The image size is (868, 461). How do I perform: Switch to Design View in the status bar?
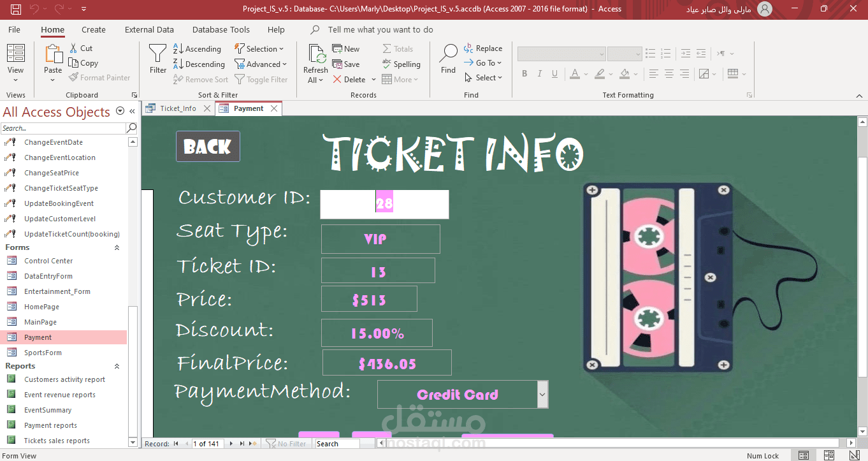pos(853,455)
